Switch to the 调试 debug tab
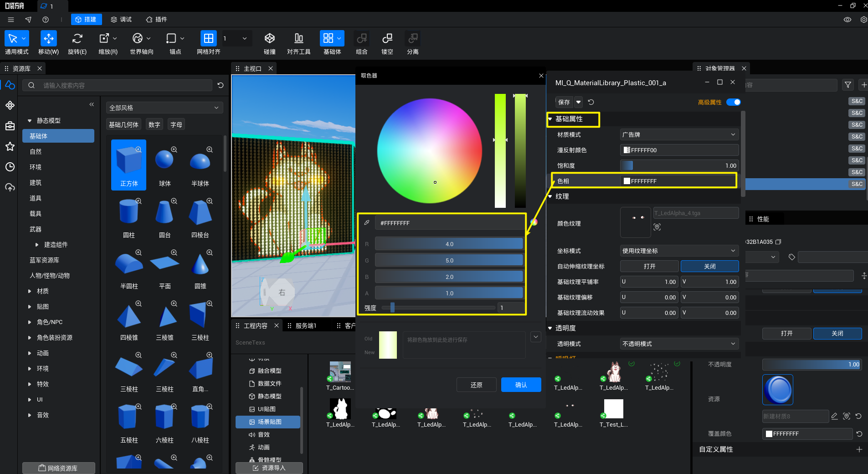Viewport: 868px width, 474px height. (x=121, y=20)
